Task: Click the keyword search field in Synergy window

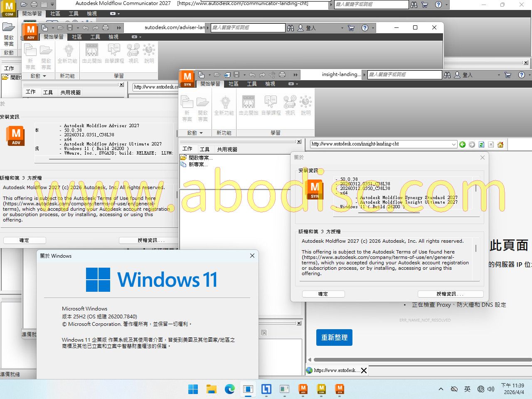Action: [404, 75]
